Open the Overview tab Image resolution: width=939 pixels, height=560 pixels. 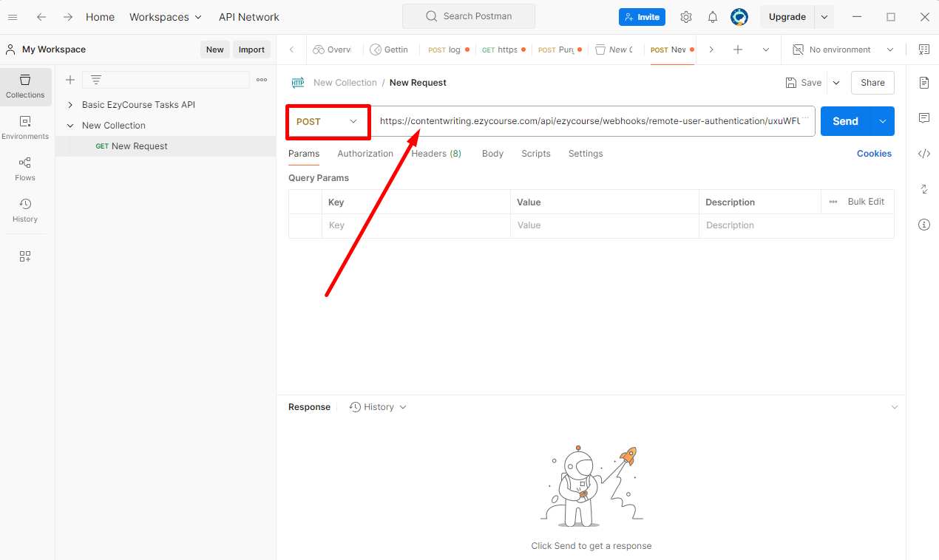(x=332, y=49)
